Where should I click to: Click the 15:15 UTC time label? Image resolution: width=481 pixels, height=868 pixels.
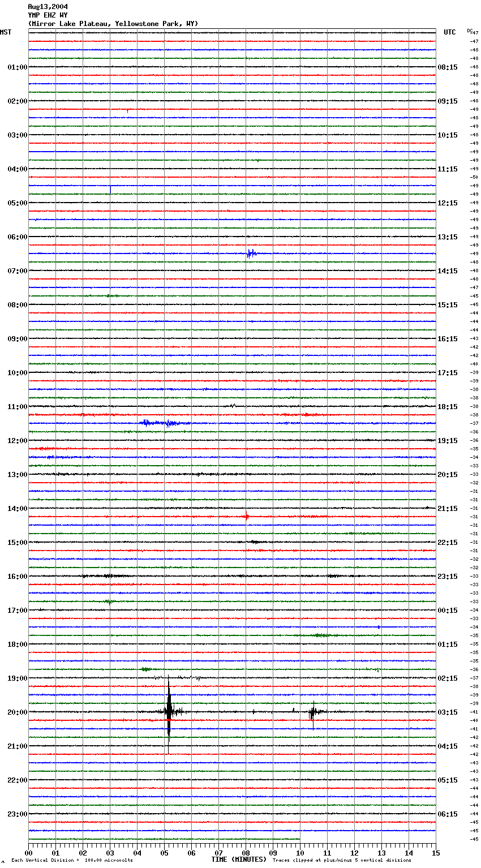pyautogui.click(x=448, y=305)
